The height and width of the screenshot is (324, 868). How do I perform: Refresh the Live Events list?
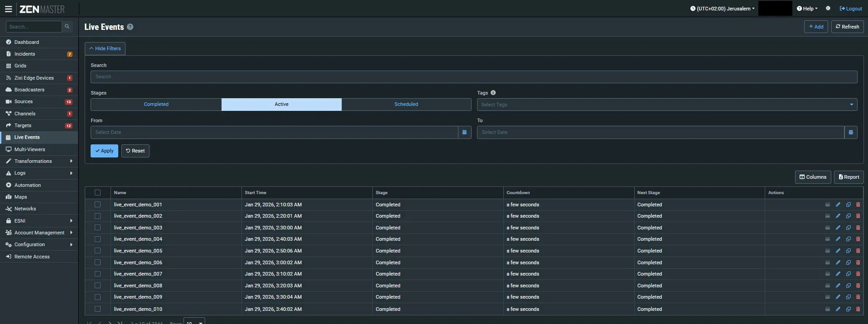pyautogui.click(x=847, y=27)
